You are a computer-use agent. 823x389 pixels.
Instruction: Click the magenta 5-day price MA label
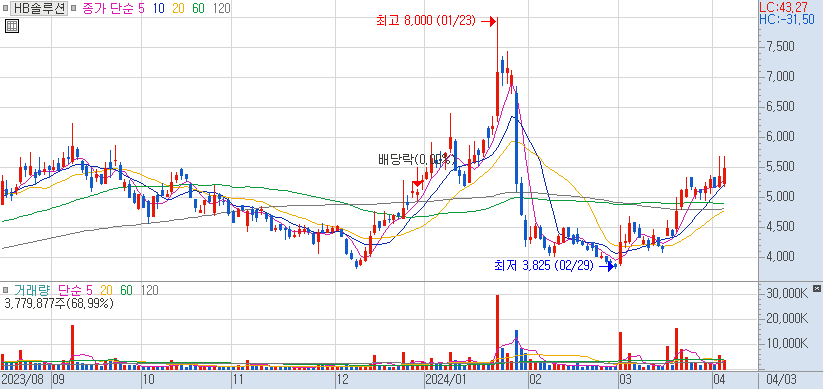142,8
